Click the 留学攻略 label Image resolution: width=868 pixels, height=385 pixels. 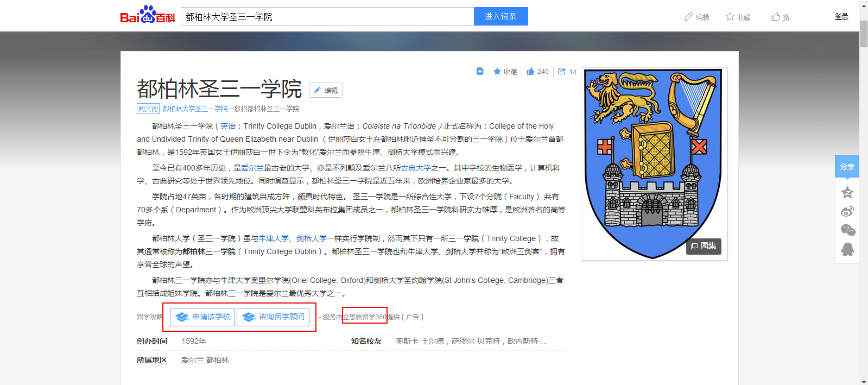tap(150, 317)
